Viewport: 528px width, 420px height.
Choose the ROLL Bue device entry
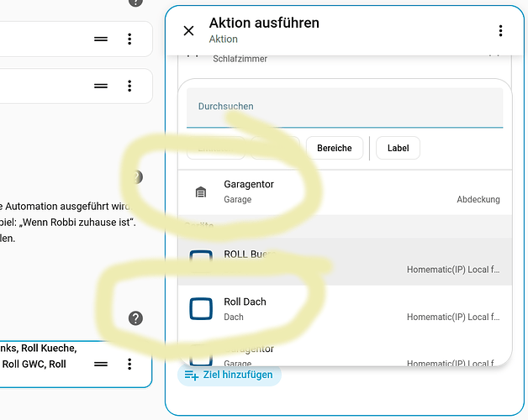click(x=345, y=261)
